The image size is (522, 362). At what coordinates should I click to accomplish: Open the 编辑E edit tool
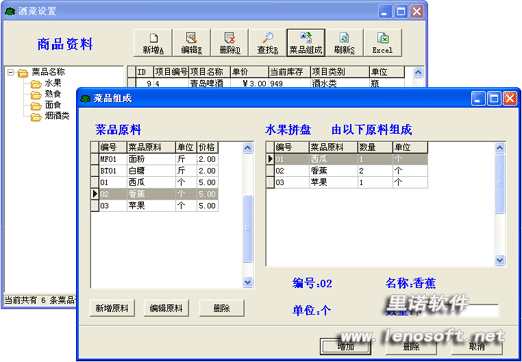191,43
